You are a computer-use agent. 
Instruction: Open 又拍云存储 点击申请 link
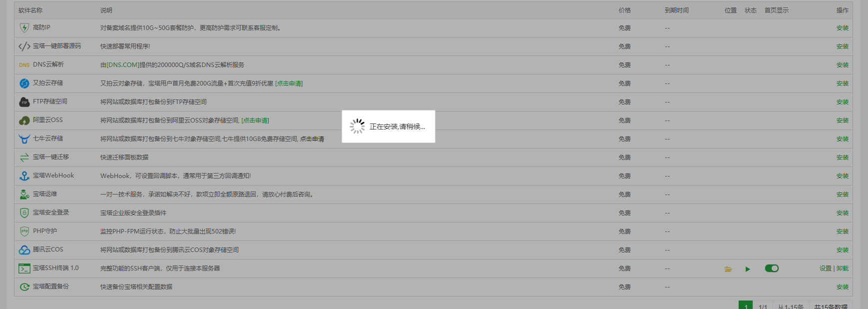pos(289,83)
